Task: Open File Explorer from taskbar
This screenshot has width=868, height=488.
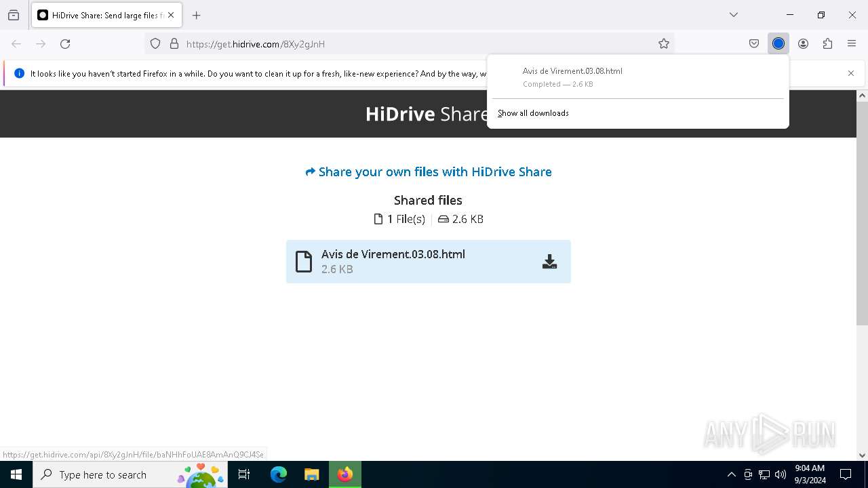Action: [x=311, y=474]
